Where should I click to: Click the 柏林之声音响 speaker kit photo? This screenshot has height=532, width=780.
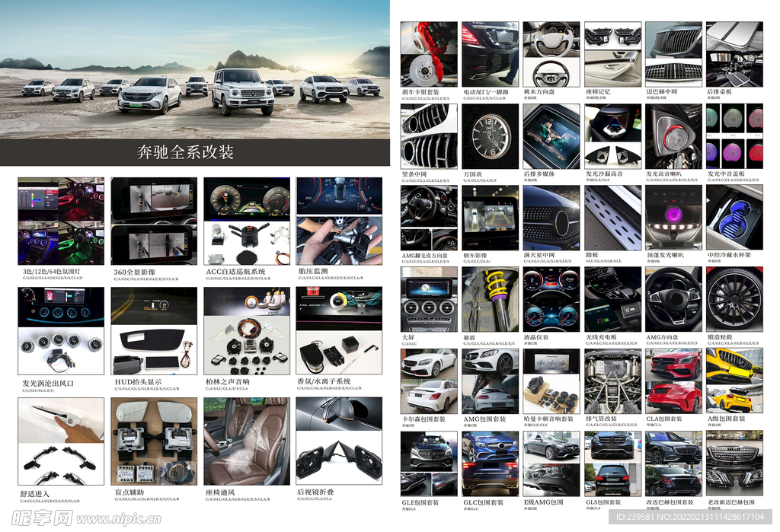point(247,330)
